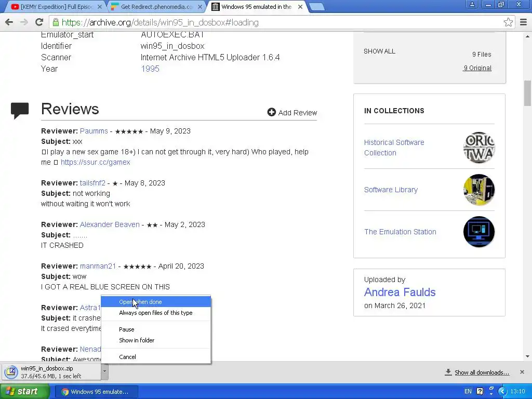This screenshot has width=532, height=399.
Task: Open a new tab
Action: pos(317,7)
